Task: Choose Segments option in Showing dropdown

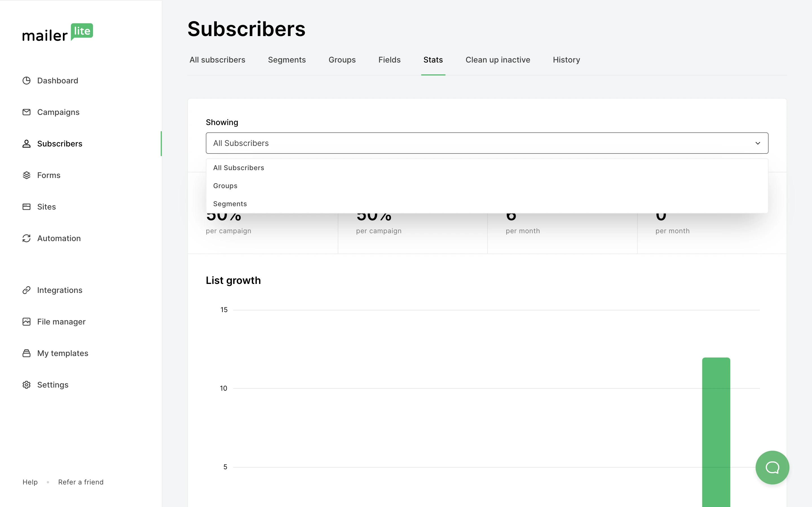Action: coord(230,204)
